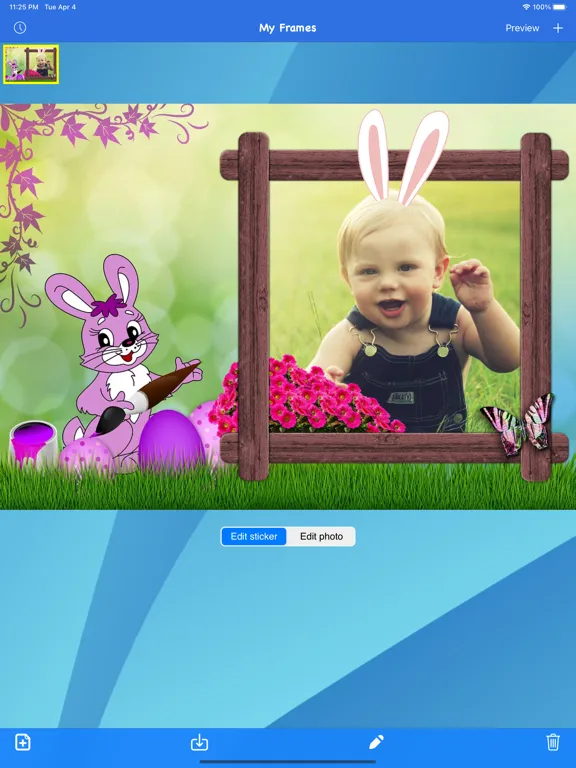Tap the new document icon

tap(23, 742)
